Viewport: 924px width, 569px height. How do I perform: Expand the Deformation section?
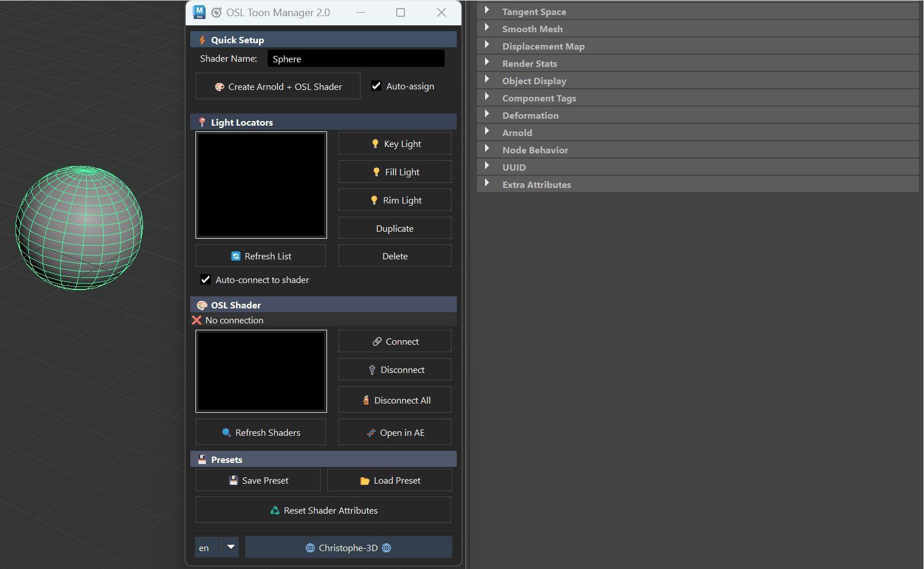pyautogui.click(x=487, y=114)
